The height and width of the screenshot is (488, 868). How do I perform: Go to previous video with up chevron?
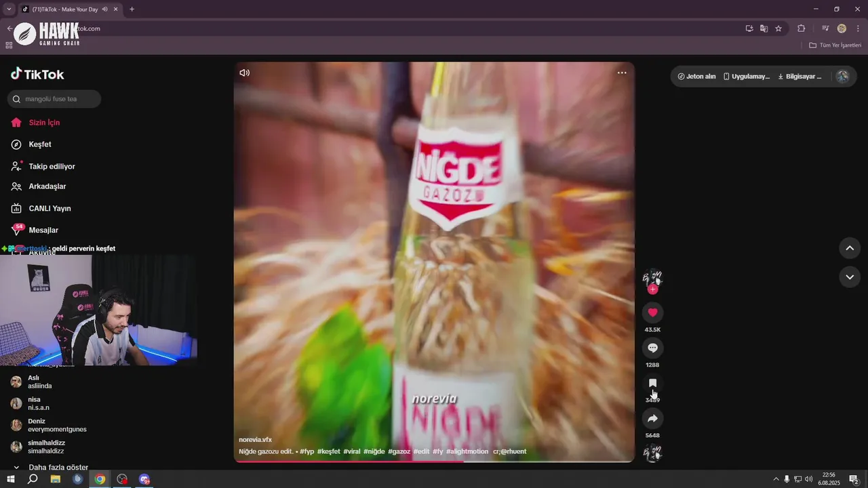coord(849,248)
